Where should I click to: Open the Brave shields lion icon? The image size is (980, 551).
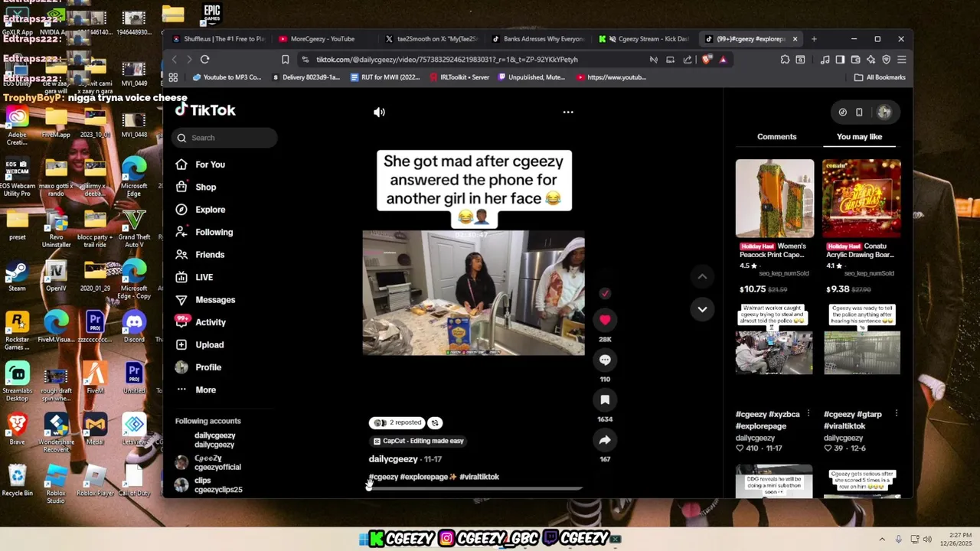(707, 59)
